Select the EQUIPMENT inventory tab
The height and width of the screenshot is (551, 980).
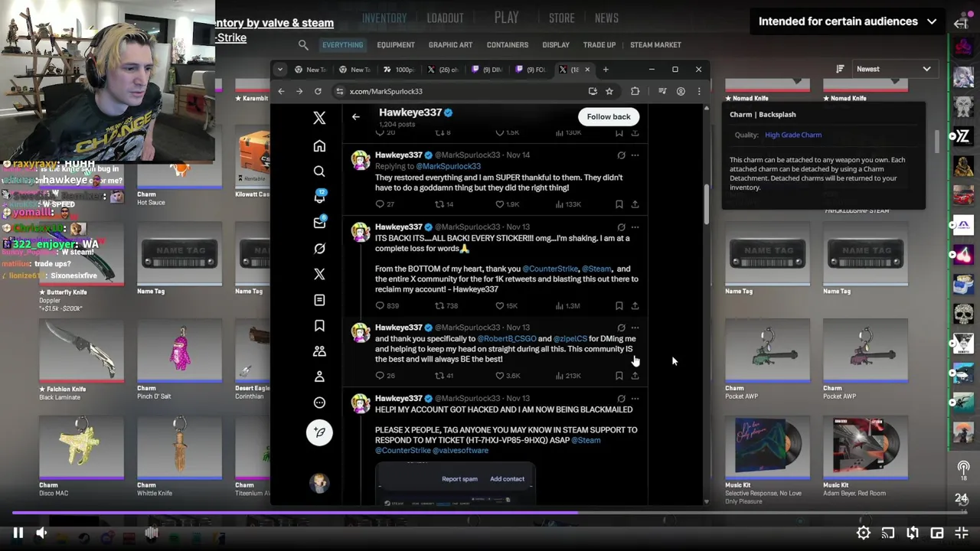click(396, 45)
